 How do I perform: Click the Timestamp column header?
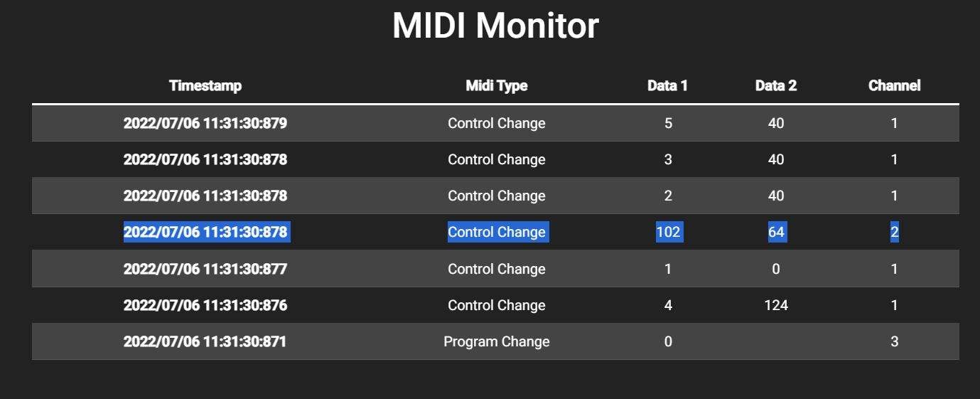tap(205, 86)
